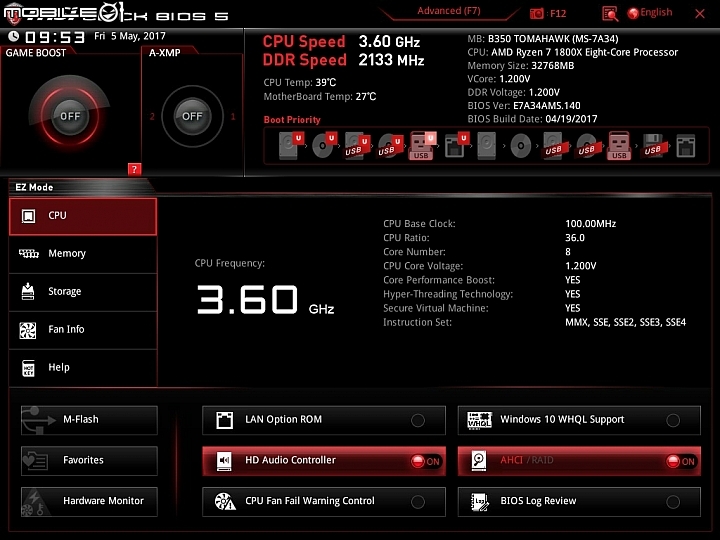The width and height of the screenshot is (720, 540).
Task: Click the clock icon beside the time
Action: click(x=13, y=36)
